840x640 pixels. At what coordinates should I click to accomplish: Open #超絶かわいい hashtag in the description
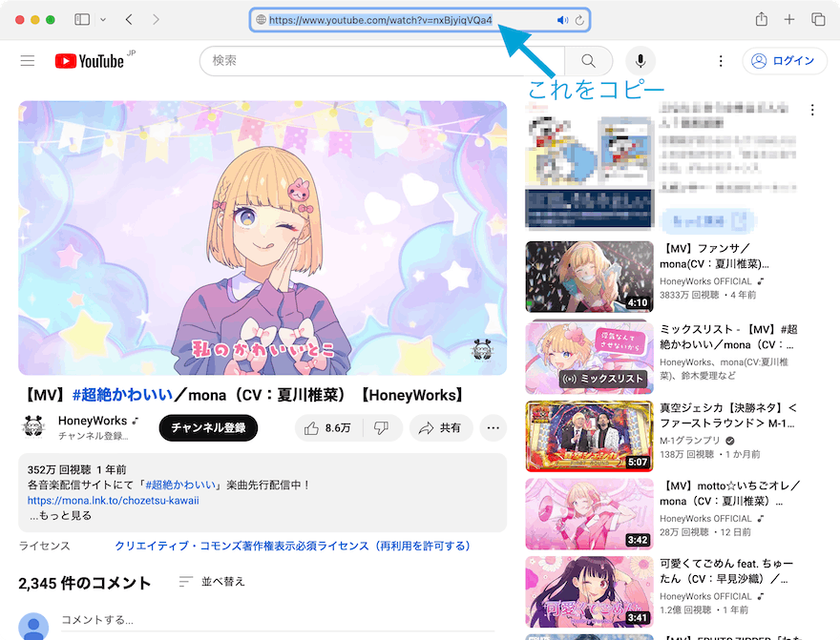click(x=180, y=485)
